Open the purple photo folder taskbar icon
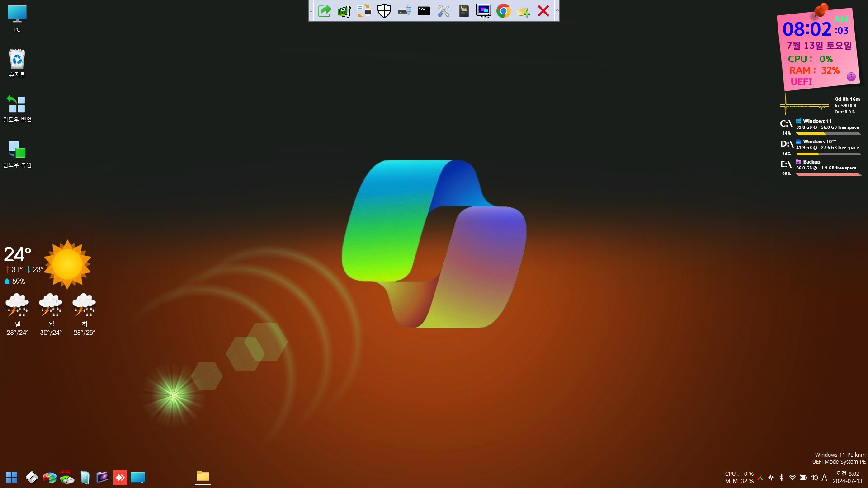Viewport: 868px width, 488px height. (102, 477)
